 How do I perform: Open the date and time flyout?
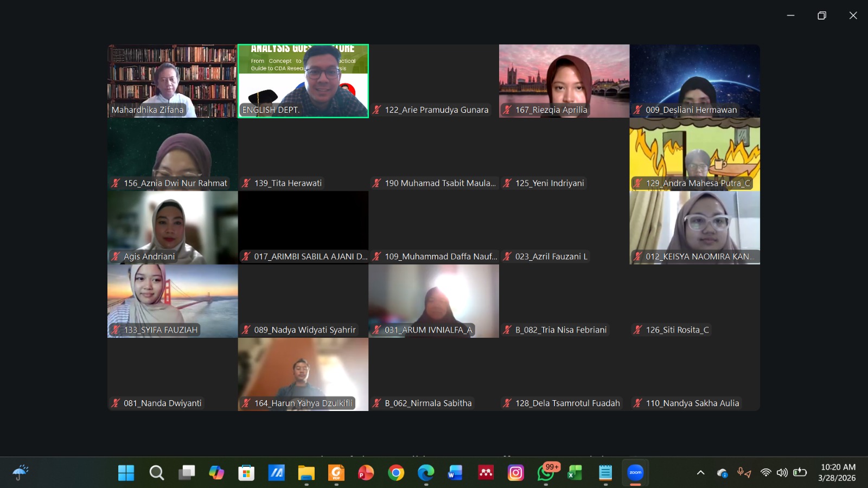tap(837, 472)
